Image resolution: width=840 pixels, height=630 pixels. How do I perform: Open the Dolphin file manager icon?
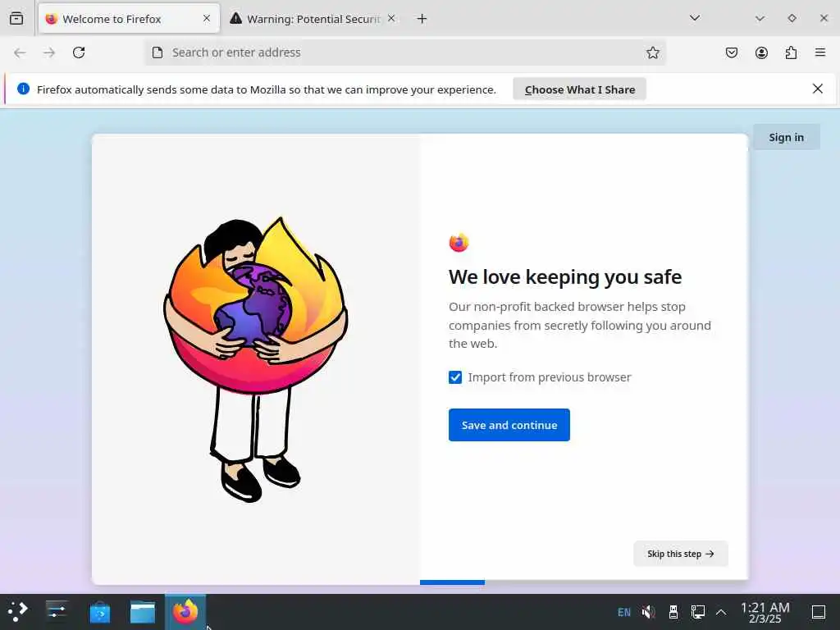(143, 612)
